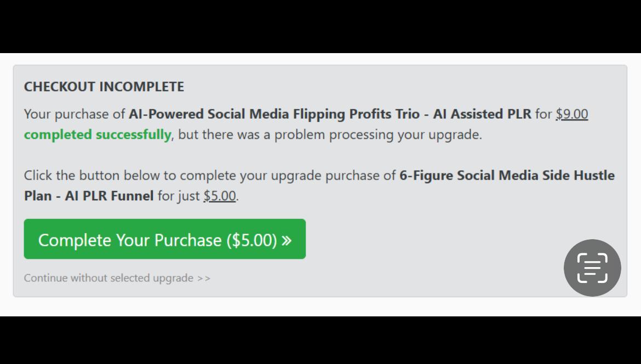Image resolution: width=641 pixels, height=364 pixels.
Task: Click the Plan - AI PLR Funnel bold text
Action: point(89,196)
